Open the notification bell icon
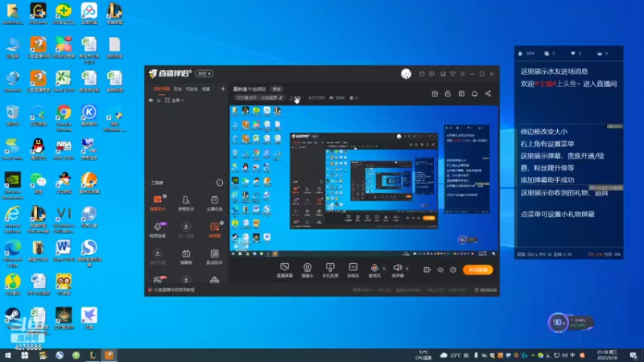 coord(474,93)
